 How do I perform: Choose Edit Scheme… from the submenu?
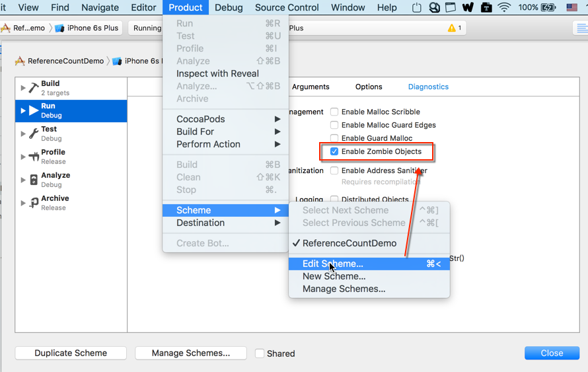pyautogui.click(x=333, y=264)
